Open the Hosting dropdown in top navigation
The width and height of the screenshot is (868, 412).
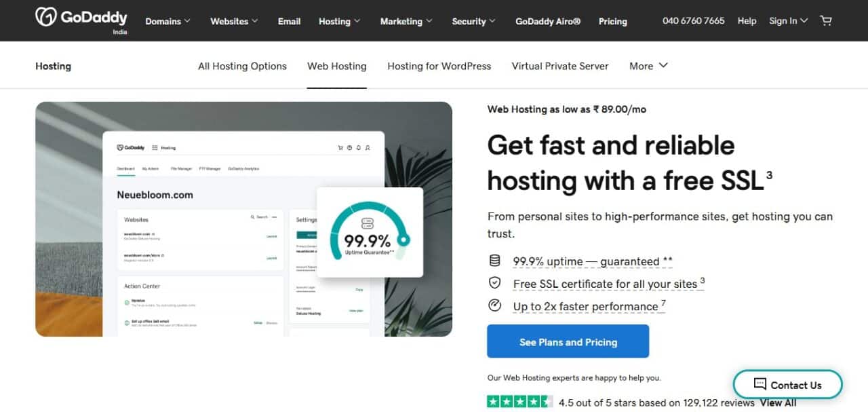pos(339,21)
